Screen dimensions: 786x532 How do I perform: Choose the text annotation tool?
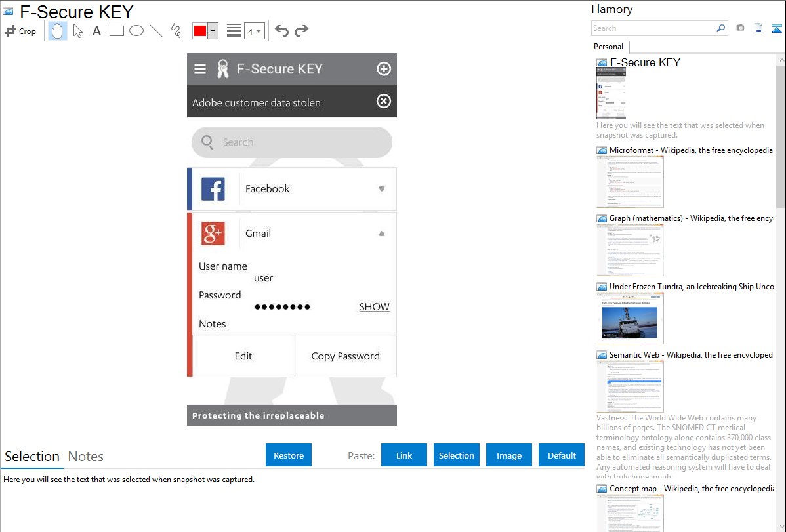(x=96, y=31)
